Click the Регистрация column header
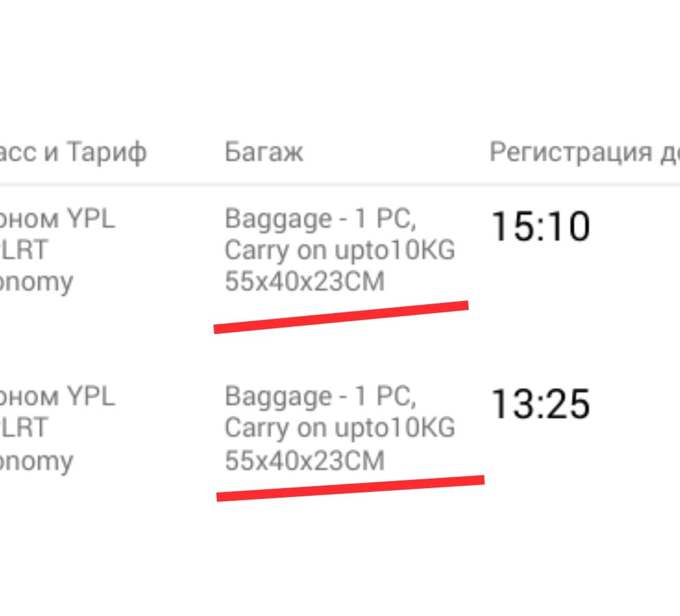Screen dimensions: 680x616 click(x=585, y=153)
